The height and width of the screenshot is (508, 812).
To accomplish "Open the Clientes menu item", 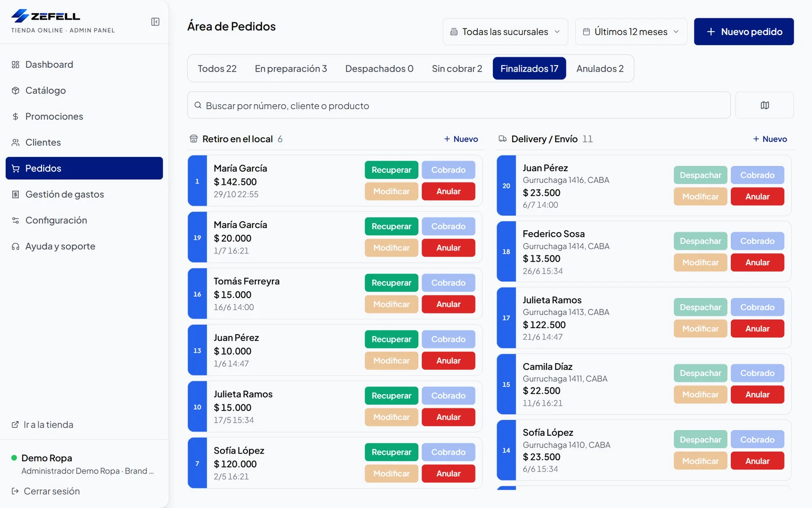I will pyautogui.click(x=84, y=142).
